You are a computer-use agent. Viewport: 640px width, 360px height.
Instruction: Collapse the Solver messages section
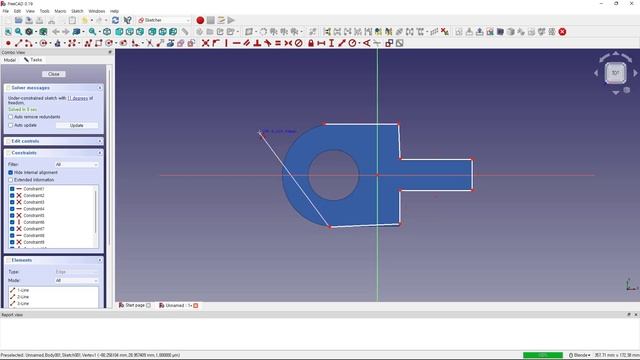tap(100, 88)
